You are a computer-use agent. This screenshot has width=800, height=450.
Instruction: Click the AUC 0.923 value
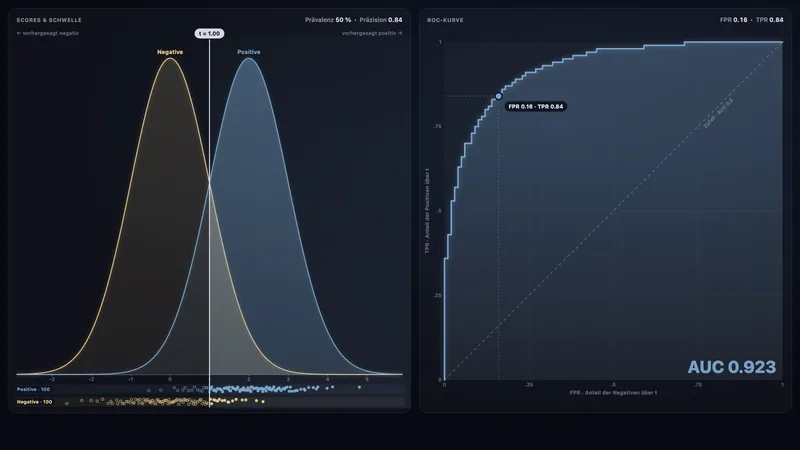point(731,367)
